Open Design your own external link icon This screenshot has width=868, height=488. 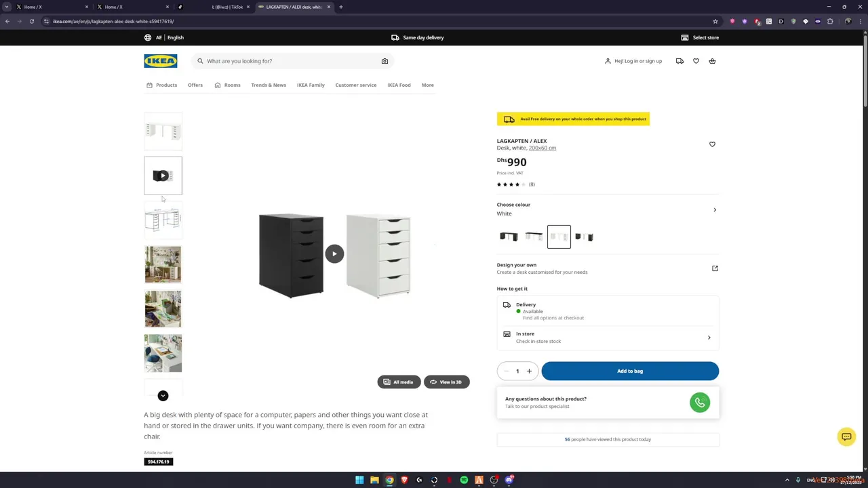[x=715, y=268]
